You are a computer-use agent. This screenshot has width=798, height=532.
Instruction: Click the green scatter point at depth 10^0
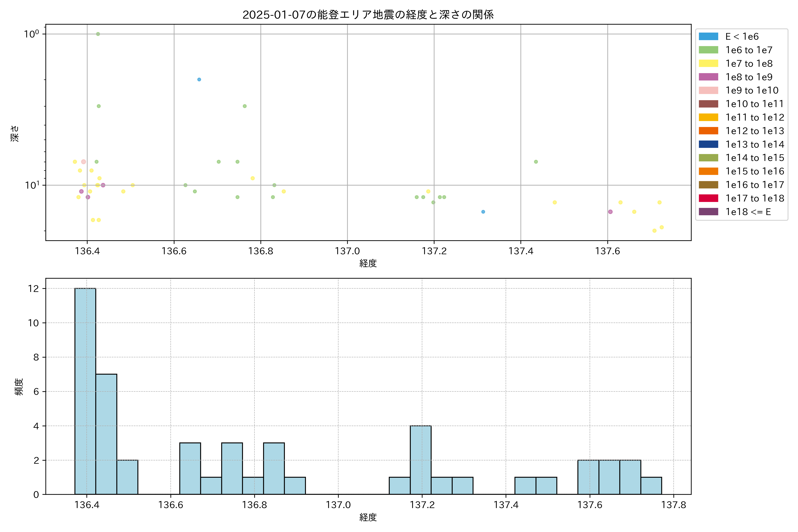click(x=98, y=34)
